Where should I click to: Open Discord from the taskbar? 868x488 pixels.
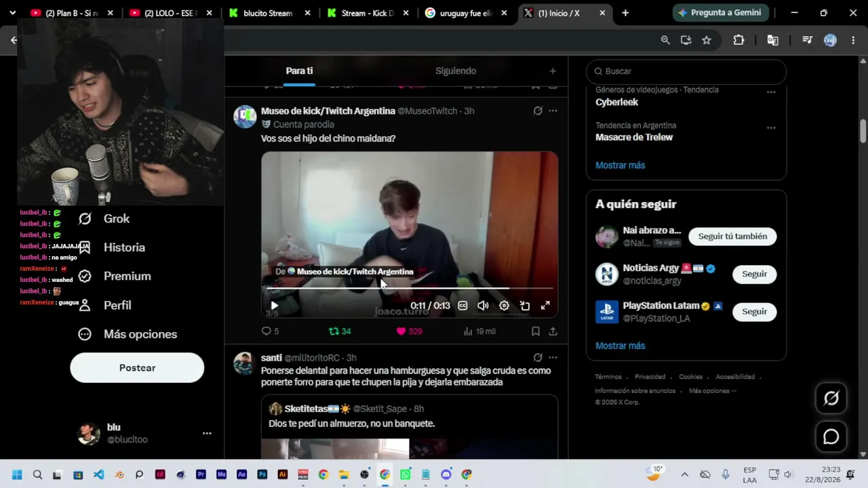[x=446, y=474]
